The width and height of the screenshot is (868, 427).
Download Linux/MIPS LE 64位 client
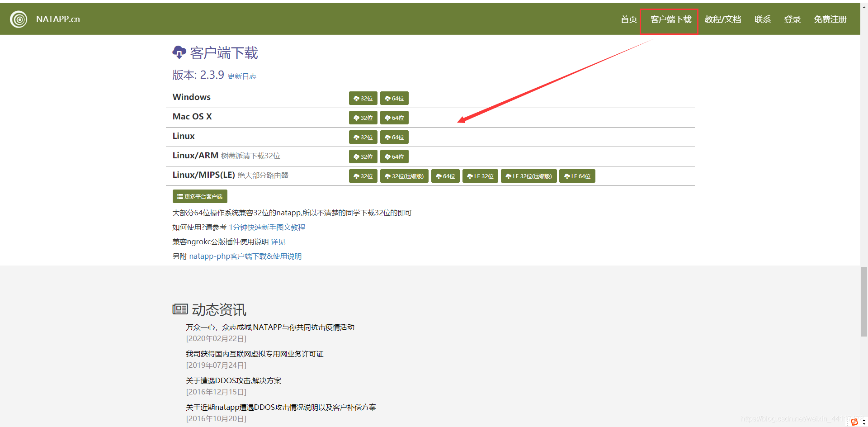click(x=577, y=176)
